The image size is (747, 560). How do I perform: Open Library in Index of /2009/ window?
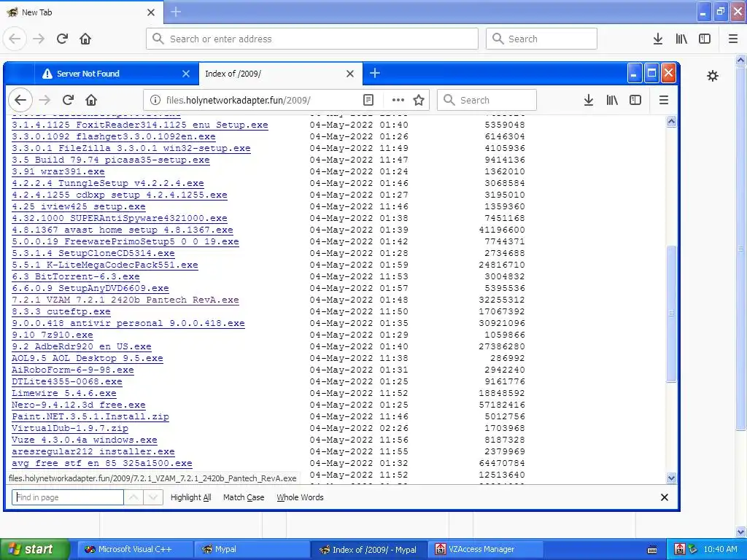click(x=612, y=100)
